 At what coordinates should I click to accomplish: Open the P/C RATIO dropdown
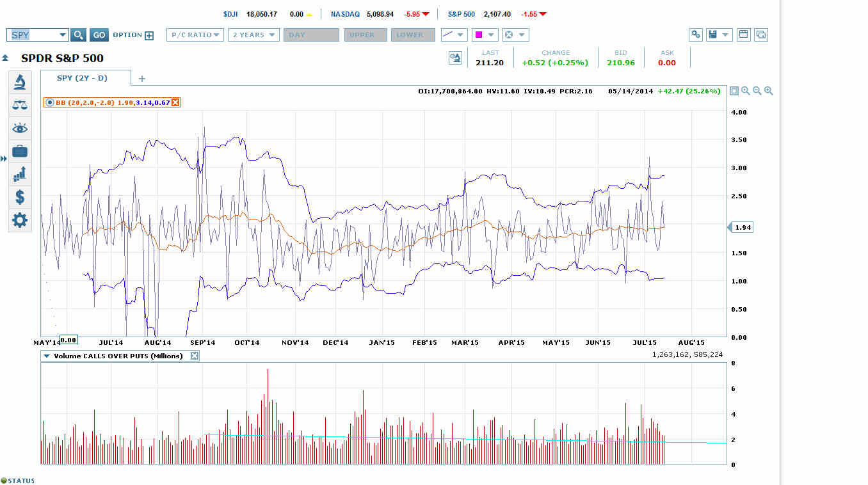(195, 35)
